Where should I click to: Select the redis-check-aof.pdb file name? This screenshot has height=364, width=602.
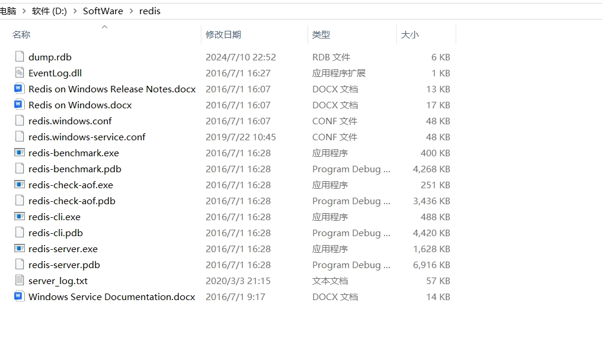pyautogui.click(x=72, y=201)
